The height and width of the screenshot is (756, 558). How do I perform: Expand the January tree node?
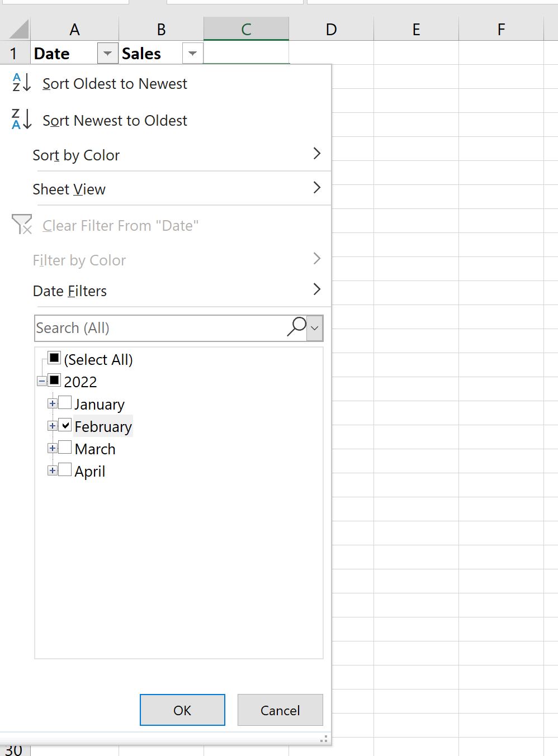(x=52, y=403)
